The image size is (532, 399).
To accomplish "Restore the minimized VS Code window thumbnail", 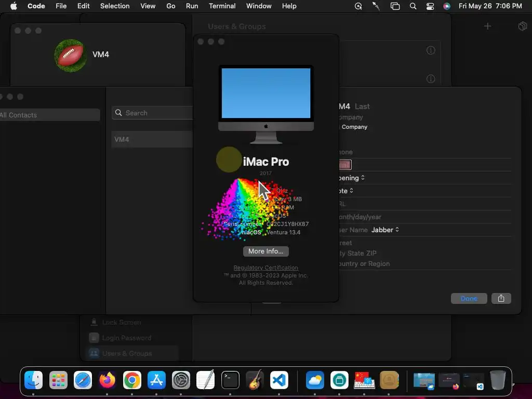I will (x=473, y=381).
